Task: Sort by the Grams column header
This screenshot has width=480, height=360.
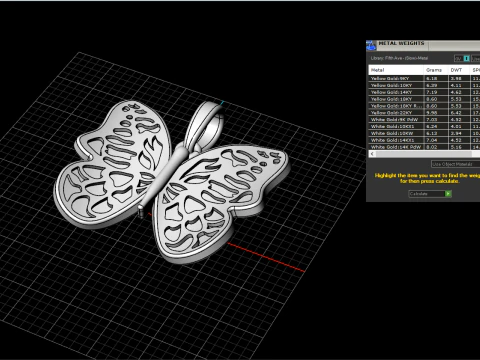Action: click(436, 70)
